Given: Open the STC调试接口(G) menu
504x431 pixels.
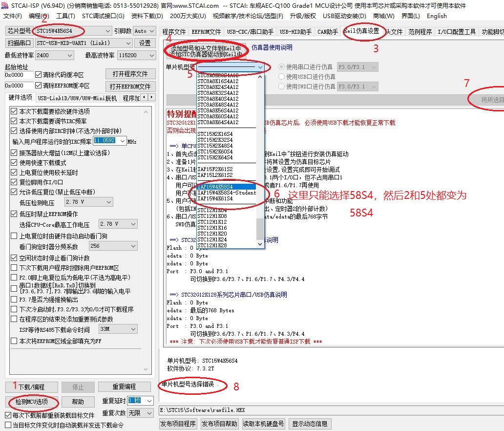Looking at the screenshot, I should [x=103, y=16].
